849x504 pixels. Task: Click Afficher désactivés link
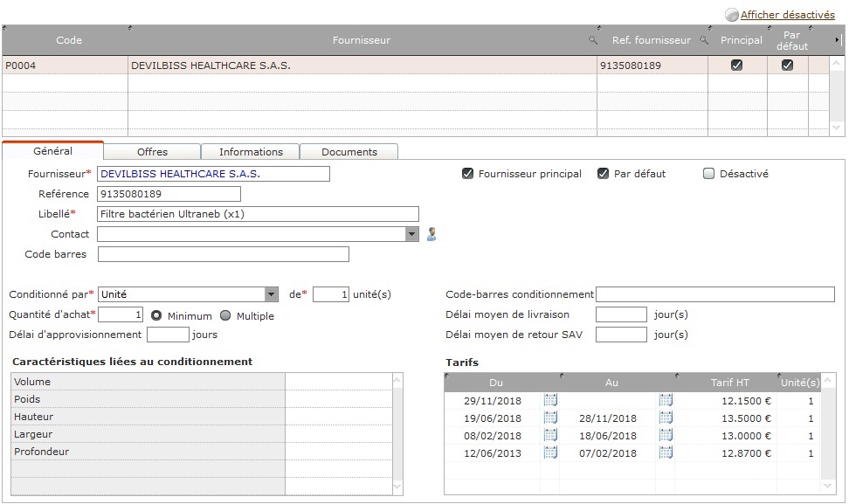tap(788, 15)
